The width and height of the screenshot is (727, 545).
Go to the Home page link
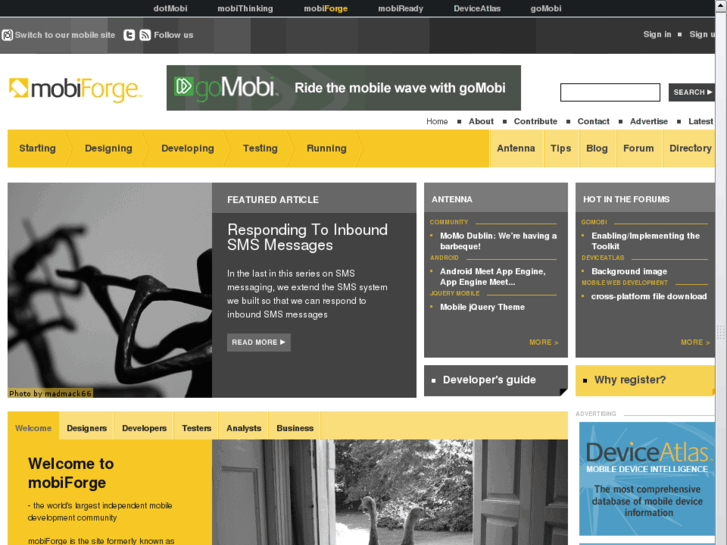pos(437,122)
